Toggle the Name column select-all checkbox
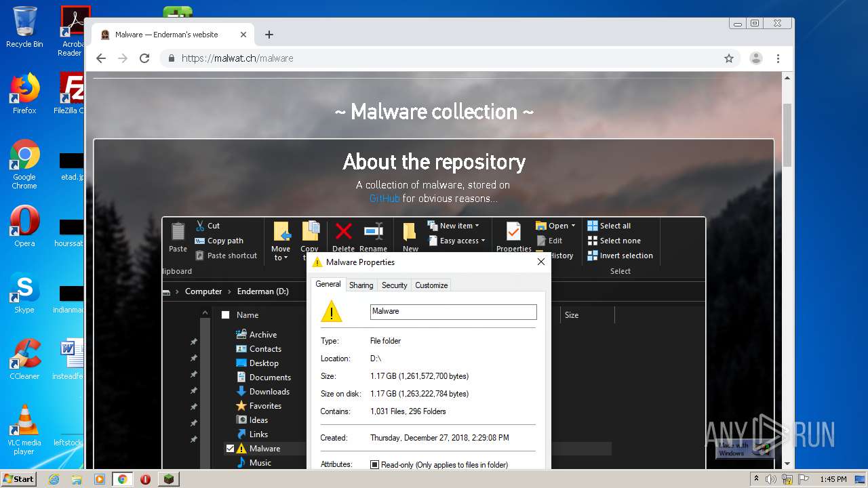Viewport: 868px width, 488px height. [x=226, y=315]
